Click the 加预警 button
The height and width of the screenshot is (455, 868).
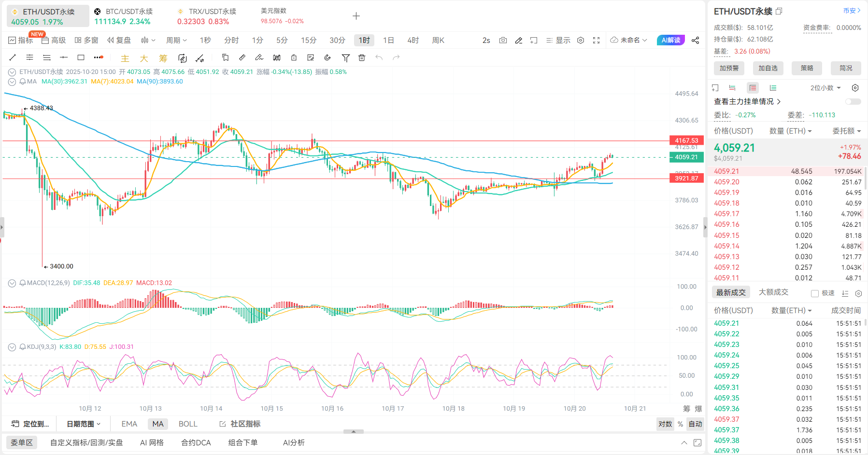pyautogui.click(x=728, y=68)
